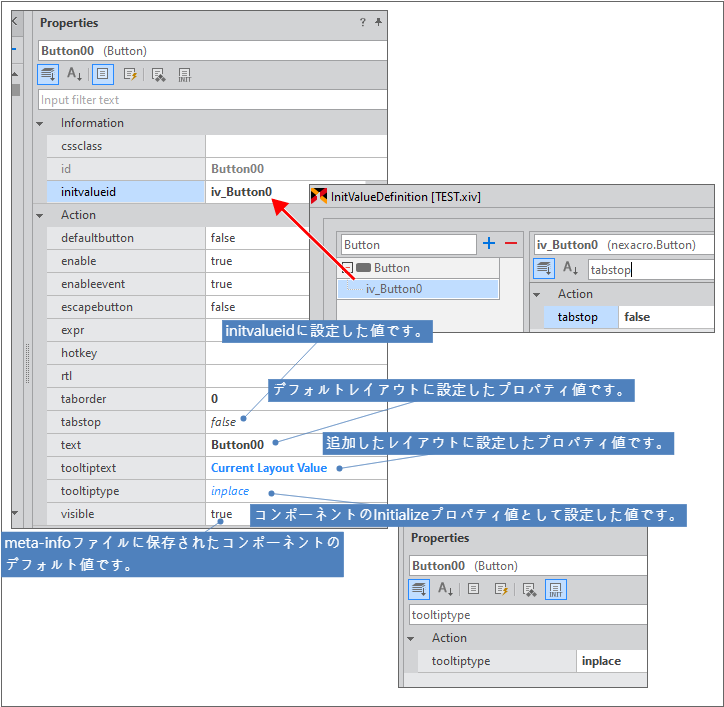
Task: Click the tooltiptype filter field in lower panel
Action: point(527,615)
